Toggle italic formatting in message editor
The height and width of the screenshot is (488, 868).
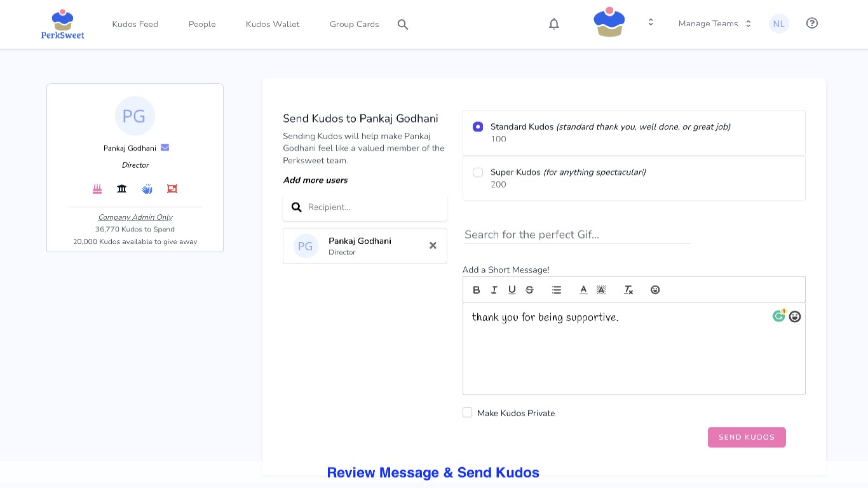[494, 290]
